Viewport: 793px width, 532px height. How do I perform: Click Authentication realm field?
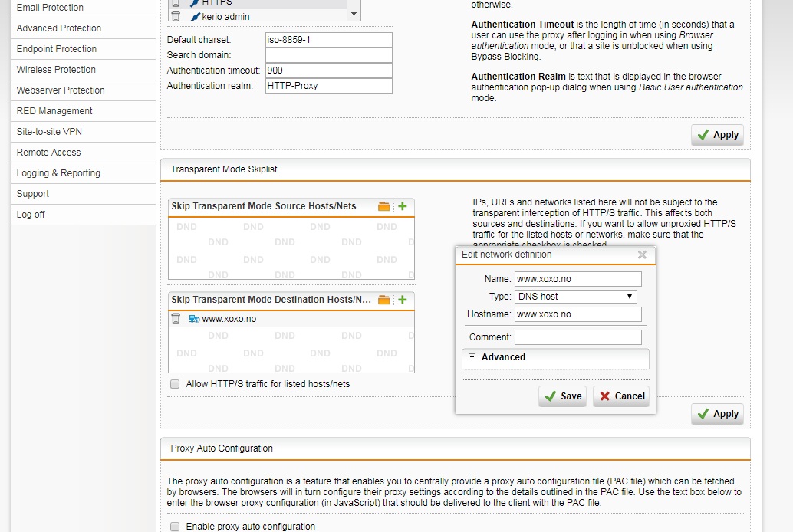(x=329, y=86)
